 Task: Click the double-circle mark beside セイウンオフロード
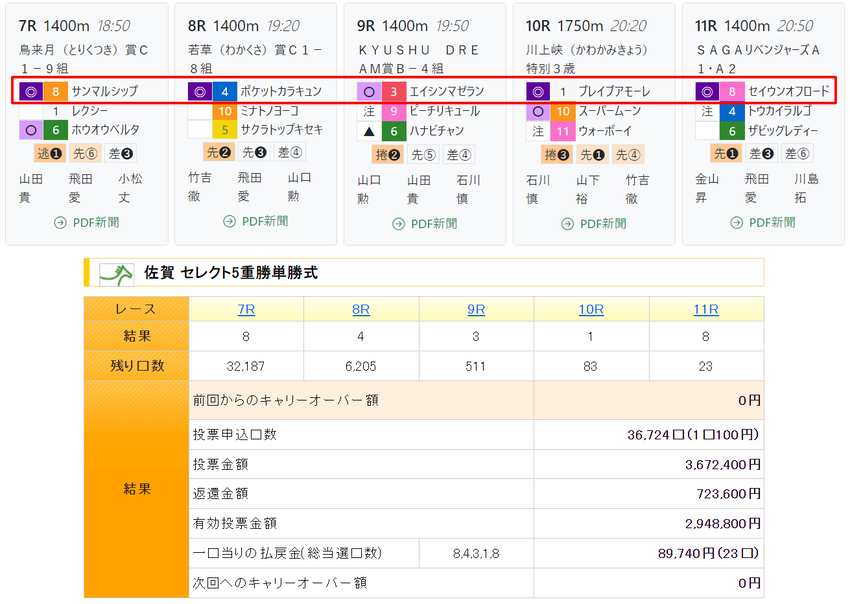707,91
